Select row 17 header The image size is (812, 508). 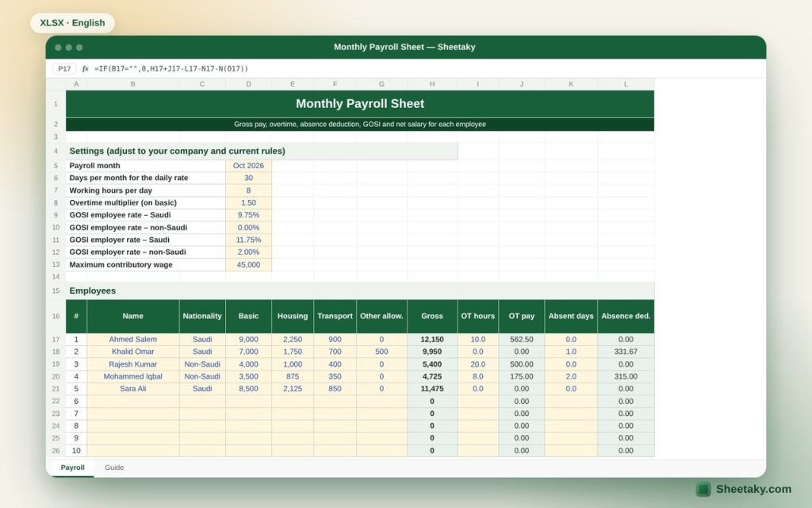click(x=56, y=340)
